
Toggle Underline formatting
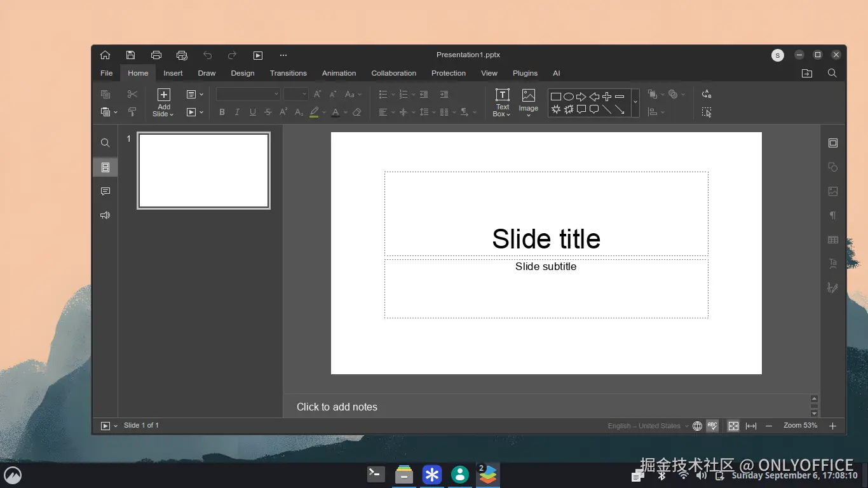coord(252,112)
